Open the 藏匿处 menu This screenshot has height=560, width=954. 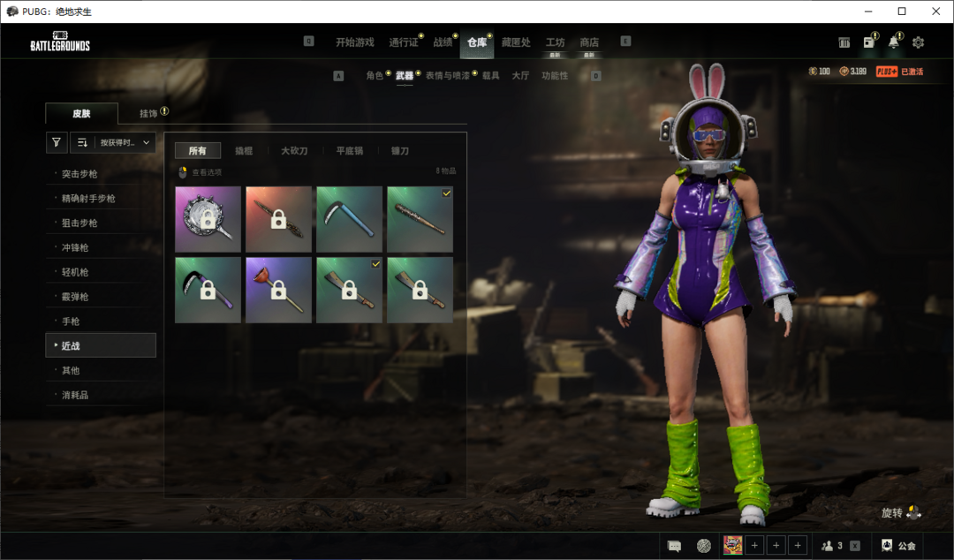click(x=516, y=42)
